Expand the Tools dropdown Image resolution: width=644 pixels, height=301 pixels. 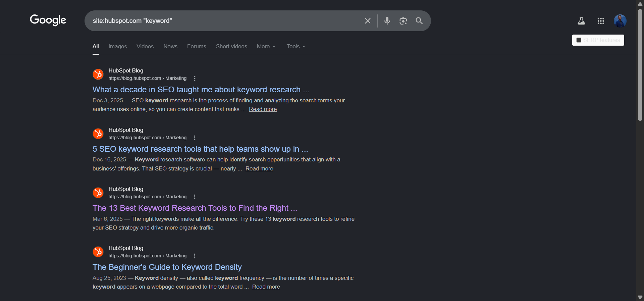[x=296, y=47]
